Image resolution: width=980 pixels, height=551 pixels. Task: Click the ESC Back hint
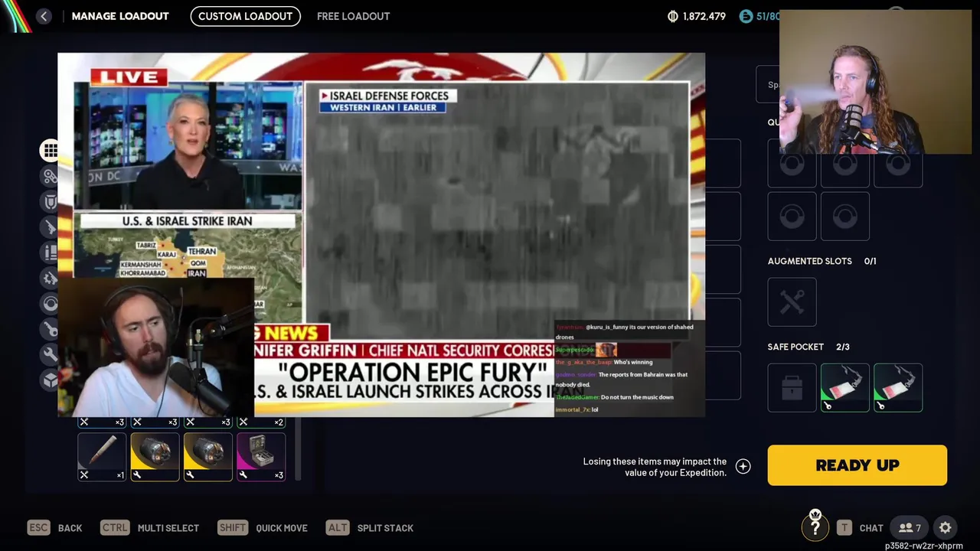[x=54, y=528]
